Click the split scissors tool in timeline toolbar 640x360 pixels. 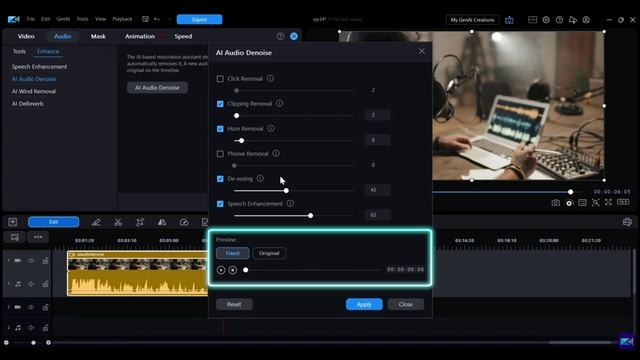click(118, 222)
